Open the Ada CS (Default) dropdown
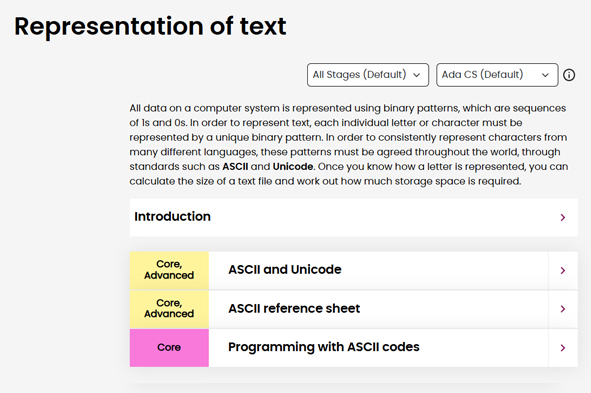This screenshot has width=591, height=393. click(497, 75)
